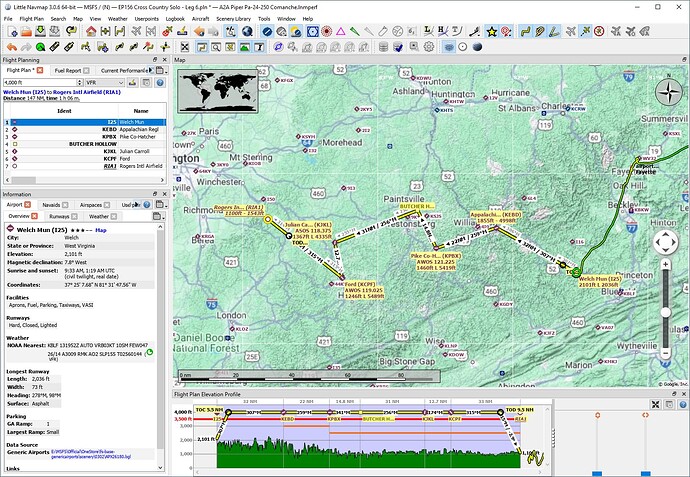Toggle the blue airport symbol display button
The width and height of the screenshot is (690, 477).
(x=267, y=31)
